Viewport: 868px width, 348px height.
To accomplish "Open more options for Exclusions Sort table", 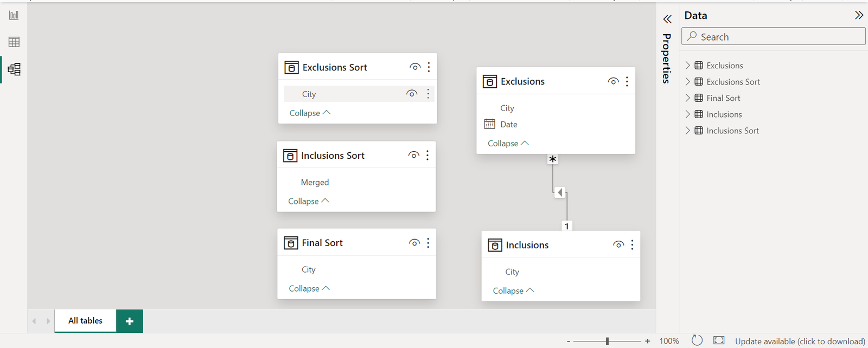I will click(429, 67).
